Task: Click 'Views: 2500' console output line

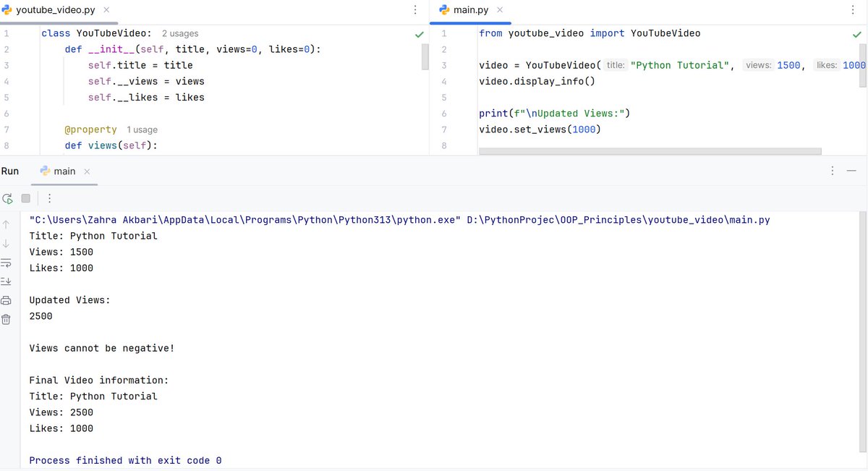Action: click(61, 412)
